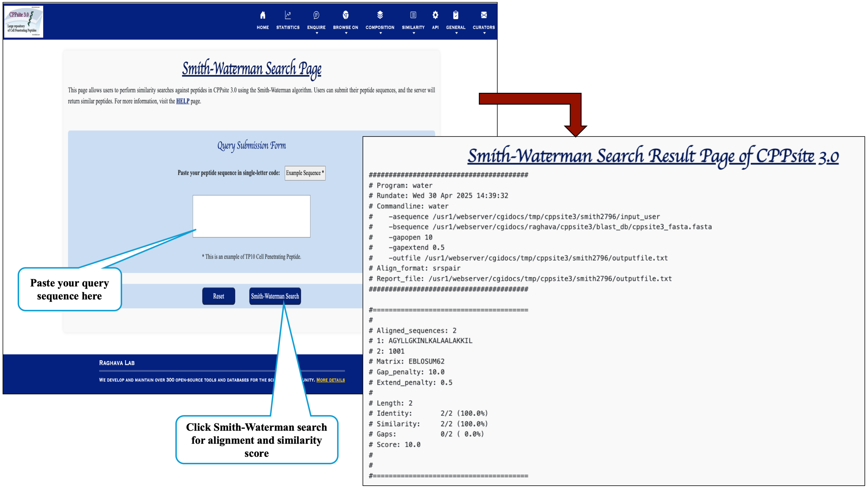Viewport: 868px width, 488px height.
Task: Click the Curators envelope icon
Action: 484,15
